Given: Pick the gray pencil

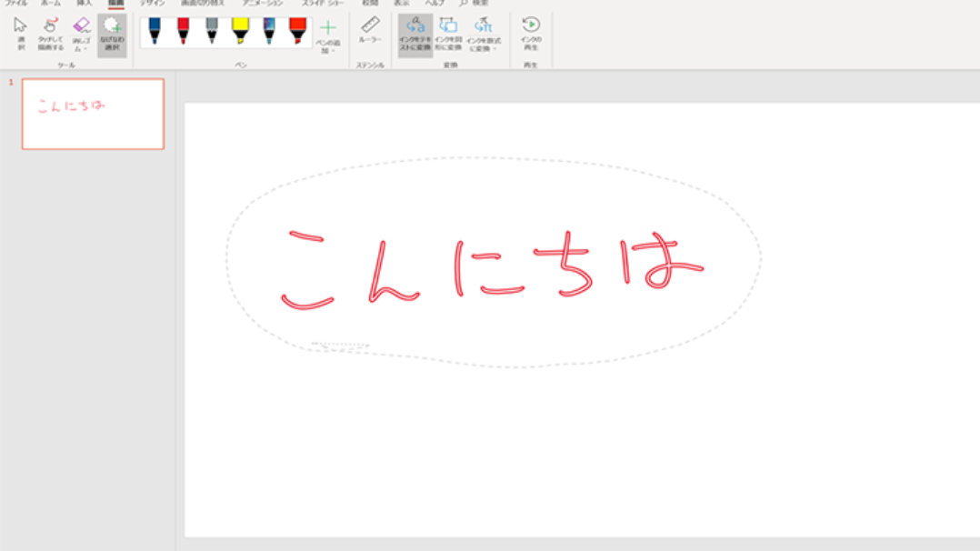Looking at the screenshot, I should 212,31.
